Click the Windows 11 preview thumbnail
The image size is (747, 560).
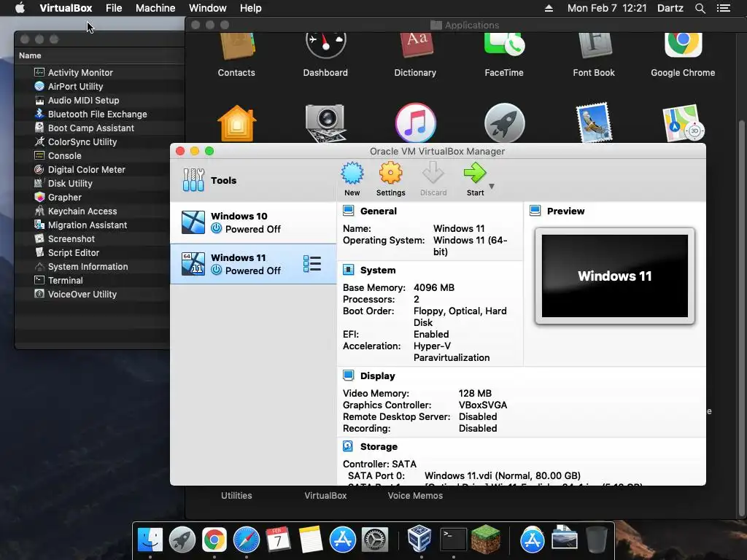(x=614, y=276)
